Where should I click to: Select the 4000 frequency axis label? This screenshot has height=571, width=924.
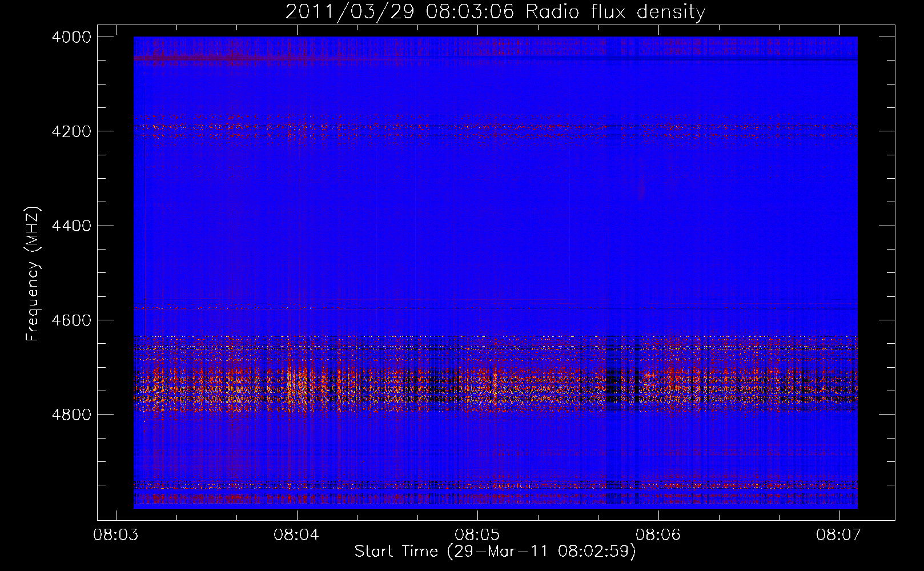tap(71, 37)
